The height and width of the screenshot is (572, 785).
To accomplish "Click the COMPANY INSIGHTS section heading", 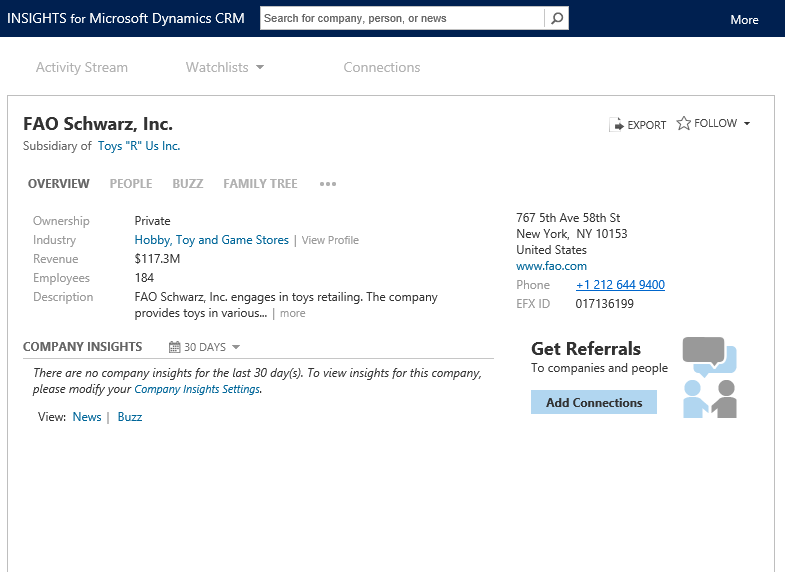I will (83, 347).
